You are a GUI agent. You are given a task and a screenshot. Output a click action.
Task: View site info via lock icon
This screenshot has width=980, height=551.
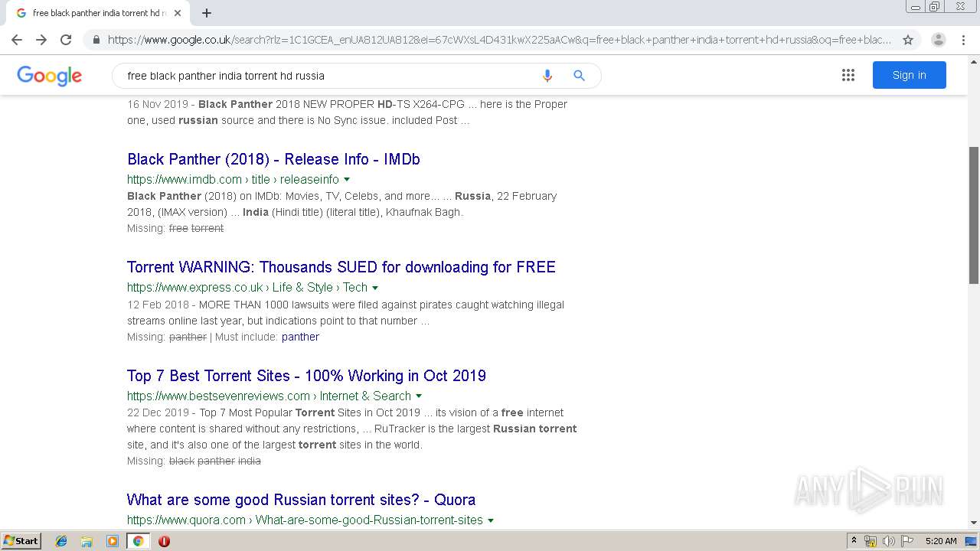click(96, 40)
